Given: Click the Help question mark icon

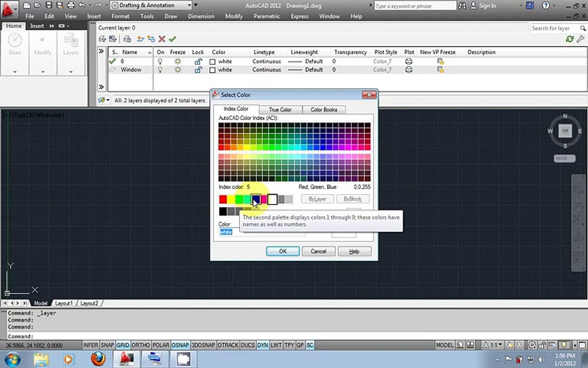Looking at the screenshot, I should coord(546,6).
